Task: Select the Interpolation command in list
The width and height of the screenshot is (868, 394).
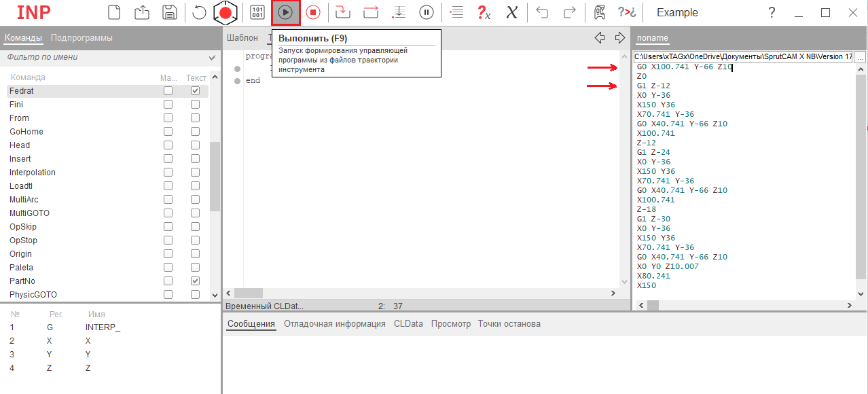Action: (33, 173)
